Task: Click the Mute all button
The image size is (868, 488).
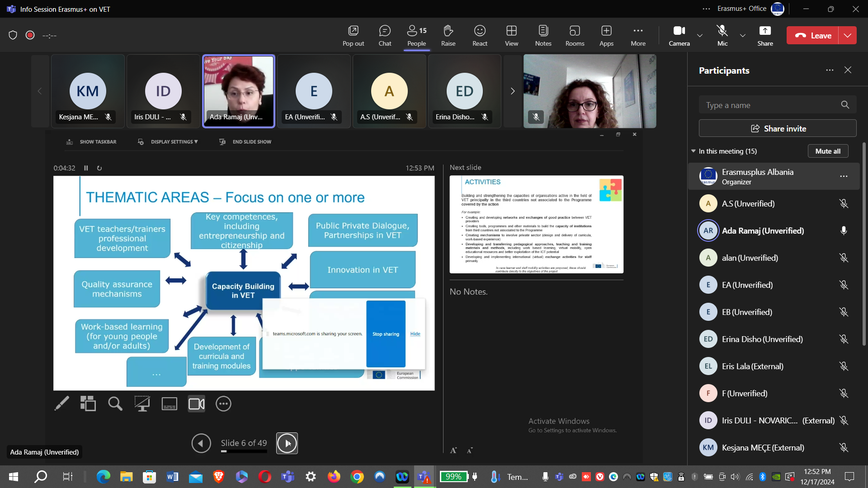Action: point(828,151)
